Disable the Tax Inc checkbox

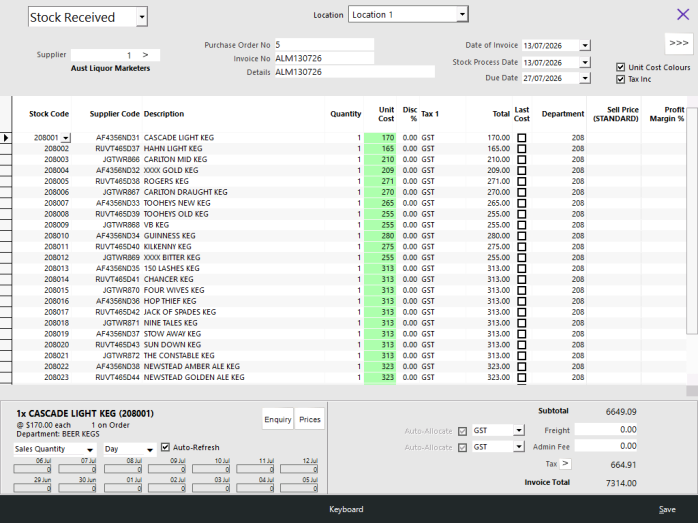pyautogui.click(x=620, y=79)
